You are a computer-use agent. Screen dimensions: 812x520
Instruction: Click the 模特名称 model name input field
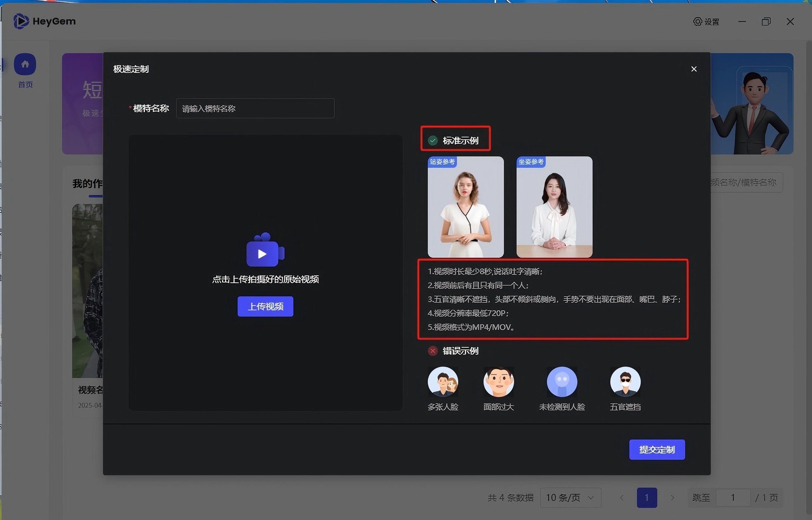255,108
